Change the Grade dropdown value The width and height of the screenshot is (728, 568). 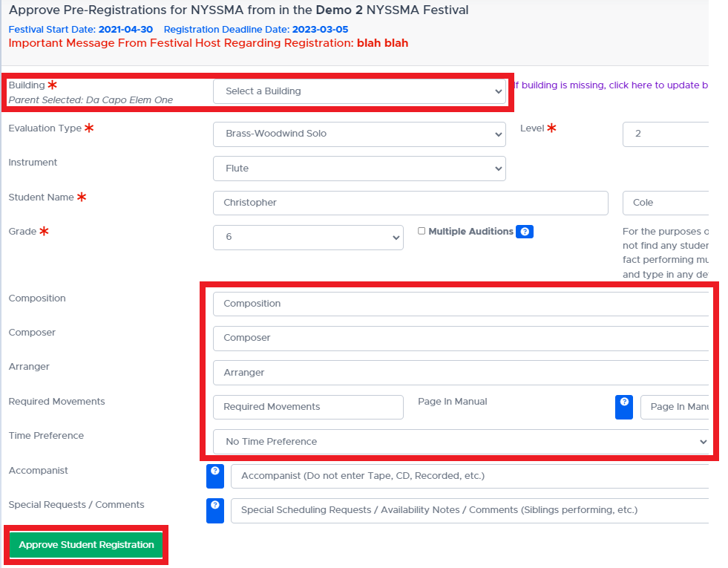[308, 237]
